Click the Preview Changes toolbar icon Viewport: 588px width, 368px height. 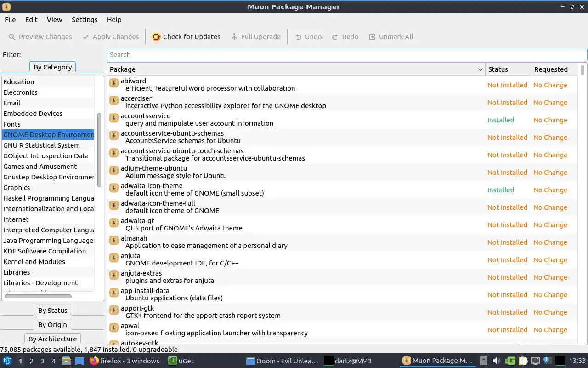coord(11,37)
